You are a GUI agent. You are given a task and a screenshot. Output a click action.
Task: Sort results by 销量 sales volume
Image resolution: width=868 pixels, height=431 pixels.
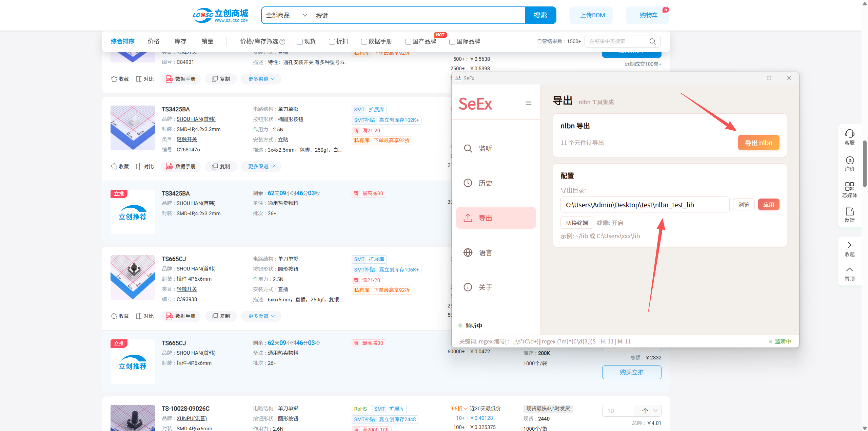click(x=208, y=41)
